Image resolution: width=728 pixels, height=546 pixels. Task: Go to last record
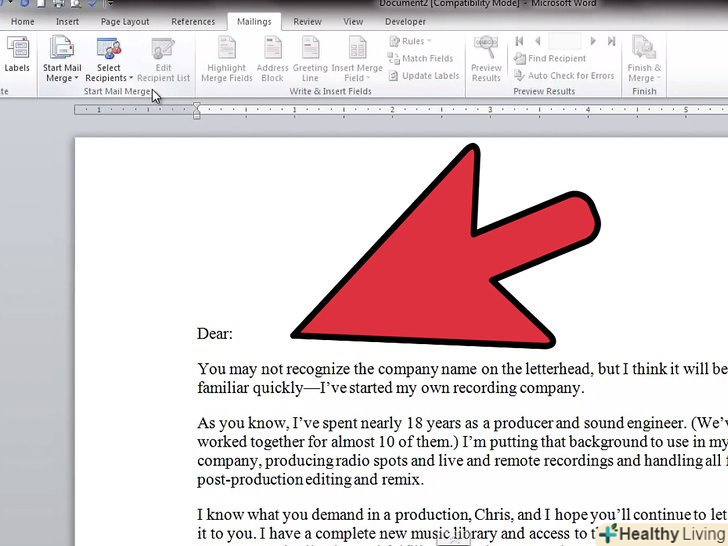point(611,41)
